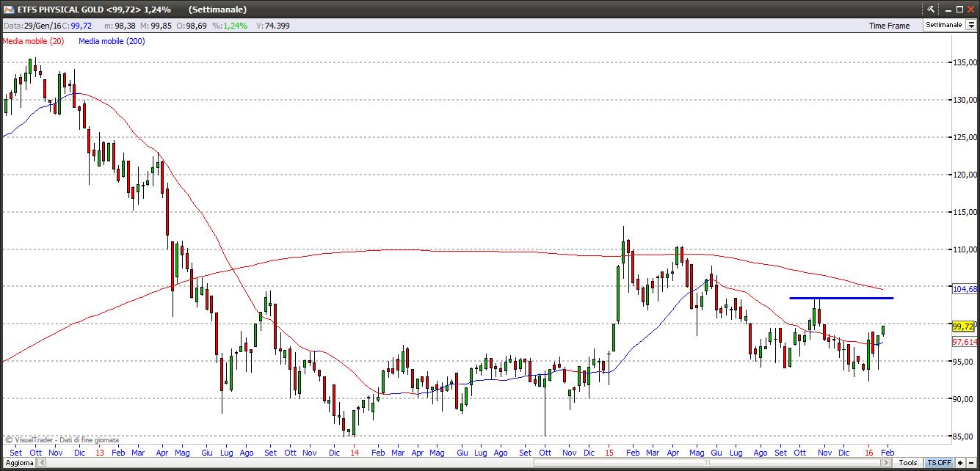Click the red year 14 marker on time axis
Viewport: 980px width, 471px height.
355,453
